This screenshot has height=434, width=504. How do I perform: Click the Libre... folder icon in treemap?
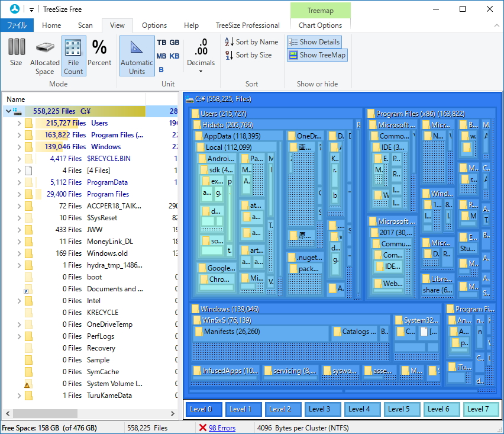click(427, 279)
